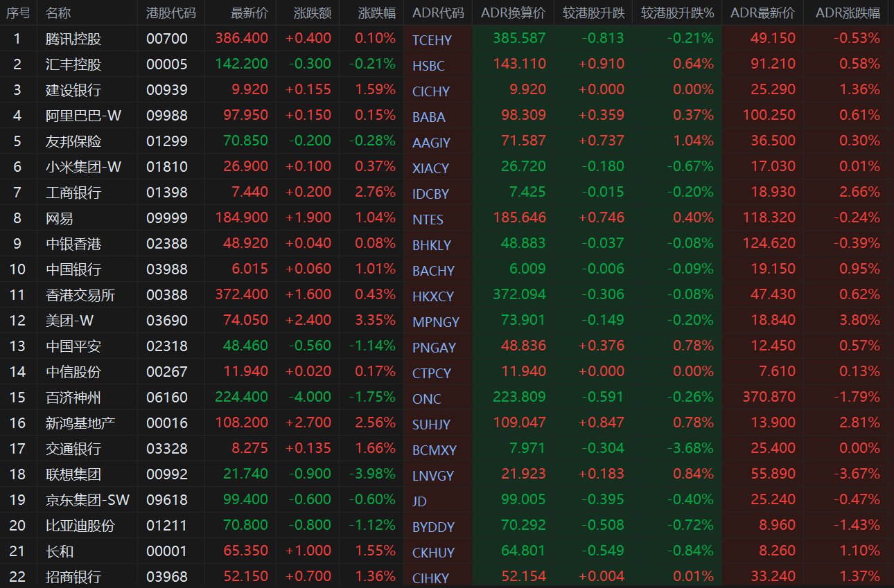Screen dimensions: 894x588
Task: Click ADR code BABA
Action: pyautogui.click(x=429, y=117)
